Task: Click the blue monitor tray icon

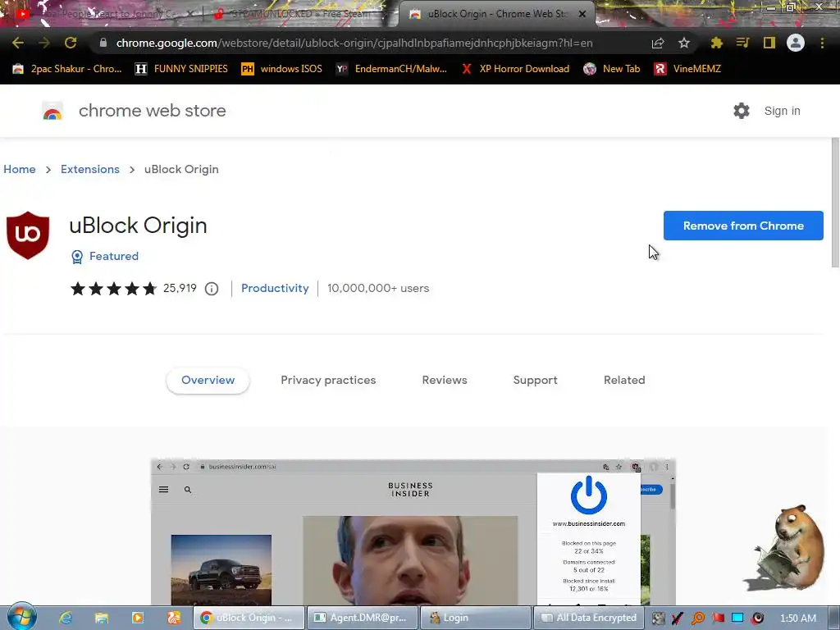Action: pos(737,619)
